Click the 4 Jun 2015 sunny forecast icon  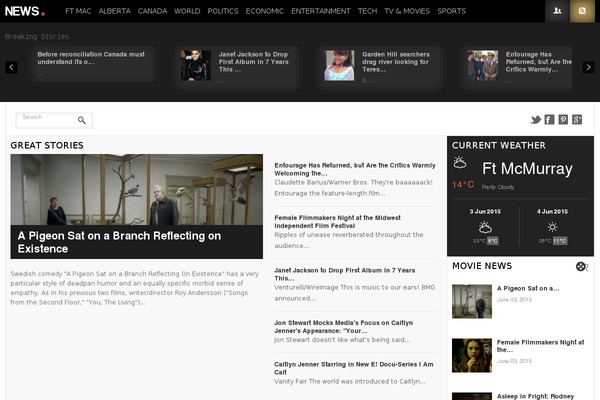coord(552,227)
